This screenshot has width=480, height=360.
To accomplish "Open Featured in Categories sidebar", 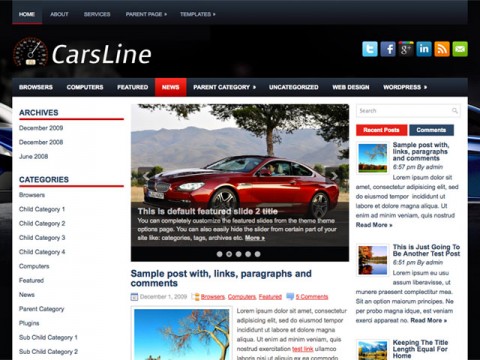I will pos(31,281).
